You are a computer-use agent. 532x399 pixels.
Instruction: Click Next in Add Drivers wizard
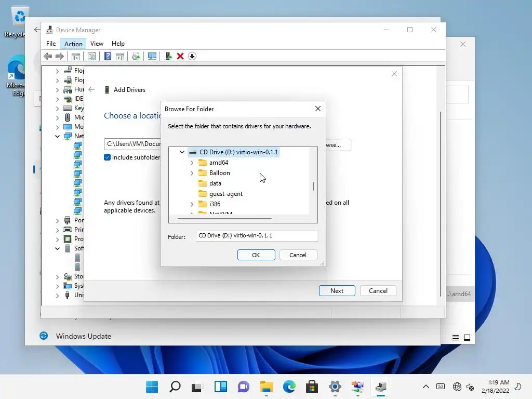[337, 291]
